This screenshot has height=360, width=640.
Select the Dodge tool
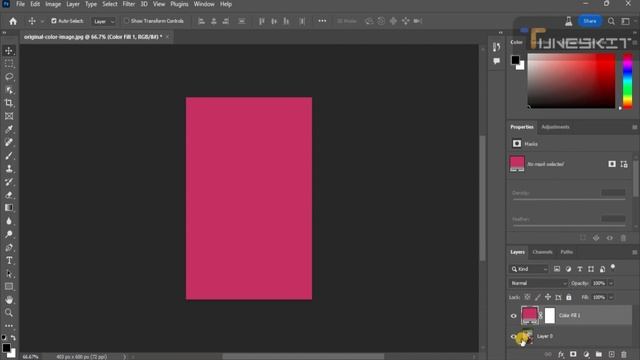tap(9, 234)
